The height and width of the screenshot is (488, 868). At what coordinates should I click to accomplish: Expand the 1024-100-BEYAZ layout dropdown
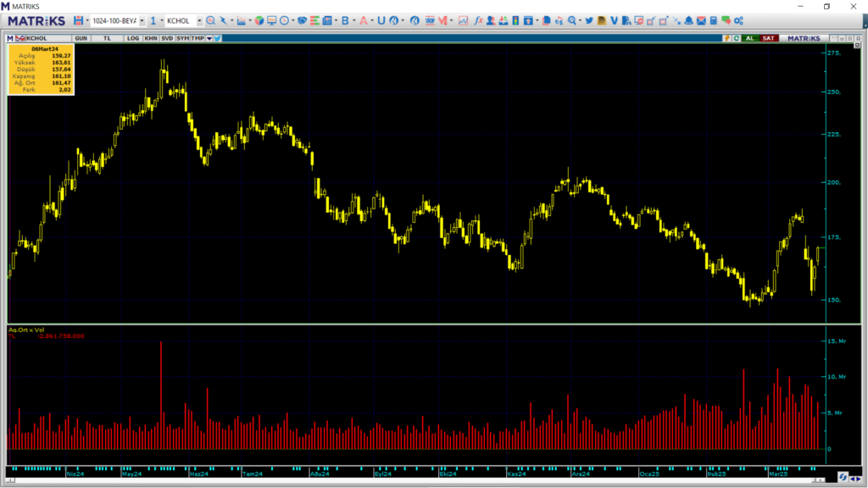[x=141, y=20]
